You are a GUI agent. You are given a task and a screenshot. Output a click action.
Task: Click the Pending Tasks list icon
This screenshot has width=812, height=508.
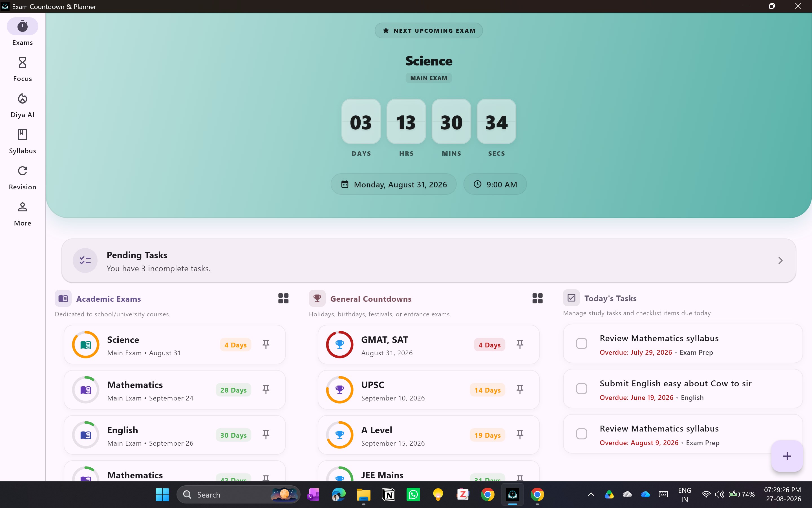[x=85, y=260]
